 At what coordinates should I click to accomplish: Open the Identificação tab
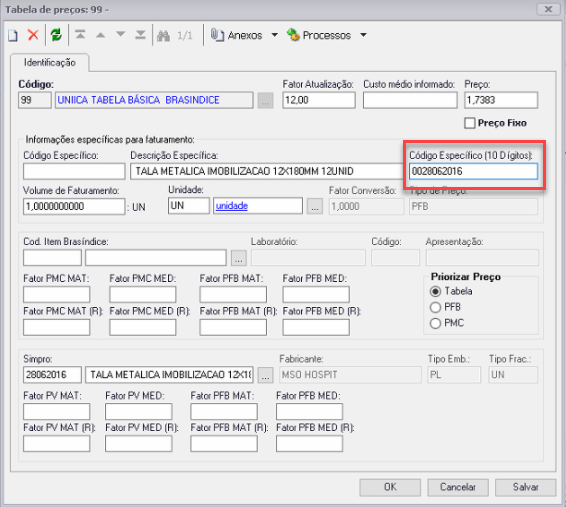point(50,63)
